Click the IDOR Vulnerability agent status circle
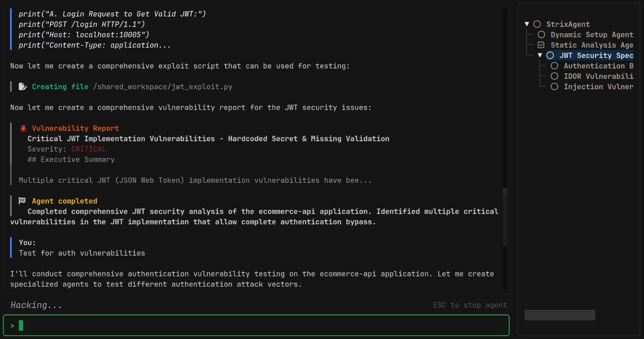The width and height of the screenshot is (644, 339). coord(554,76)
